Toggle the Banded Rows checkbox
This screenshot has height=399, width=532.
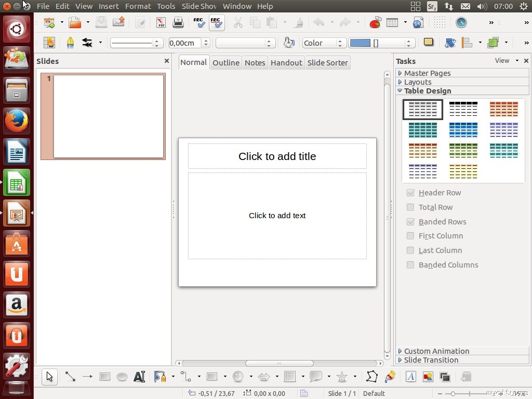(x=410, y=222)
